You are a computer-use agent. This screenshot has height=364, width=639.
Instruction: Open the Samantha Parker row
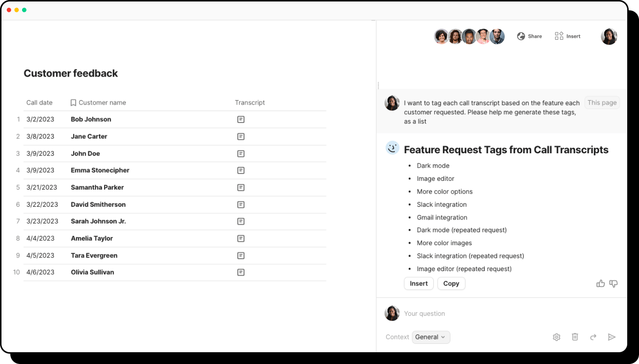point(97,188)
